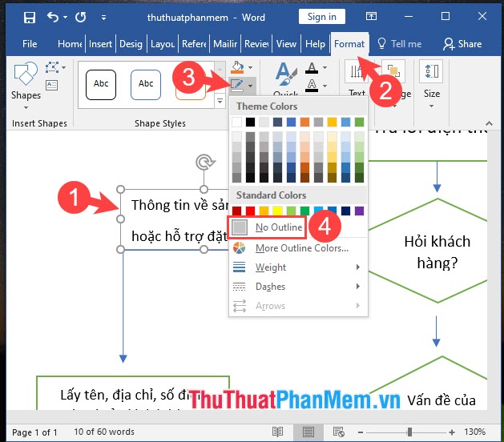
Task: Click the Draw Text Box icon
Action: 52,85
